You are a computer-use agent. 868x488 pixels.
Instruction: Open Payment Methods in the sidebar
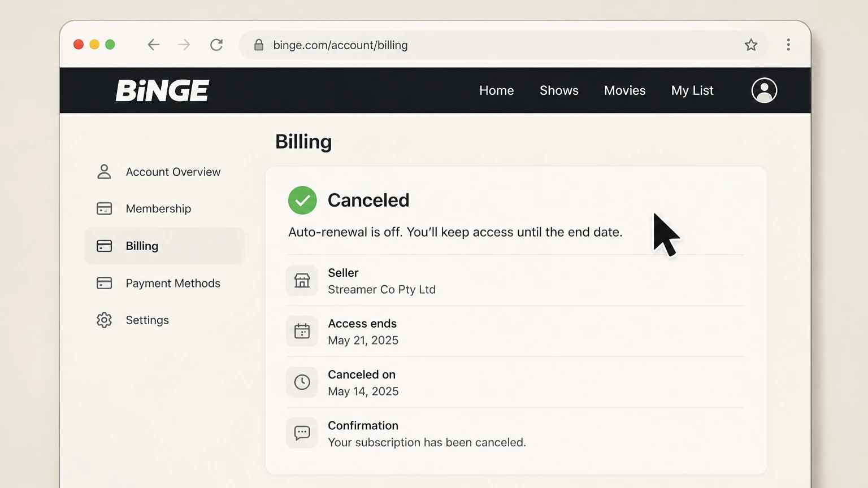point(164,283)
